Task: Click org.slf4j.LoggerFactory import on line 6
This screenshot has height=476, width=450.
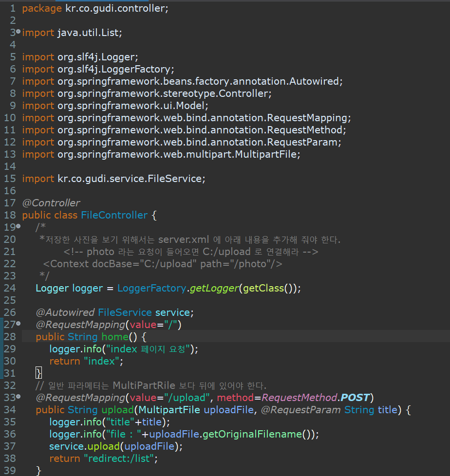Action: pyautogui.click(x=114, y=69)
